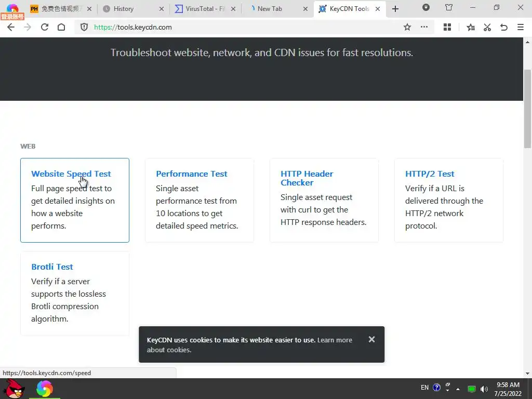Close the KeyCDN Tools tab
Screen dimensions: 532x399
(378, 9)
